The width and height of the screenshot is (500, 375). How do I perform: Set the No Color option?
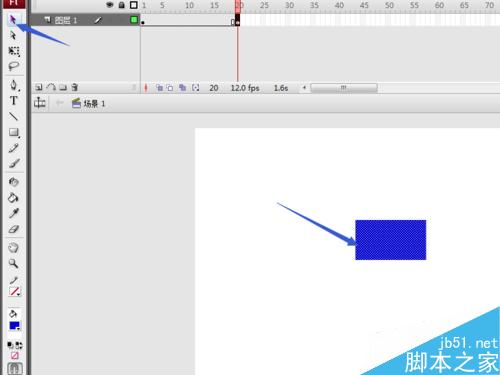(x=15, y=355)
